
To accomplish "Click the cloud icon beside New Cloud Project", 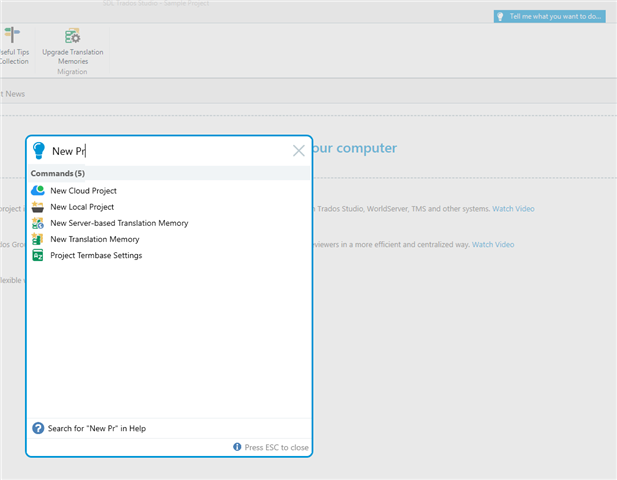I will point(38,190).
